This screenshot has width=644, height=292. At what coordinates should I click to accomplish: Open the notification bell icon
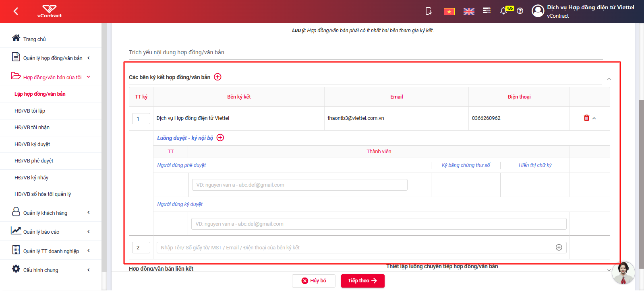coord(503,11)
